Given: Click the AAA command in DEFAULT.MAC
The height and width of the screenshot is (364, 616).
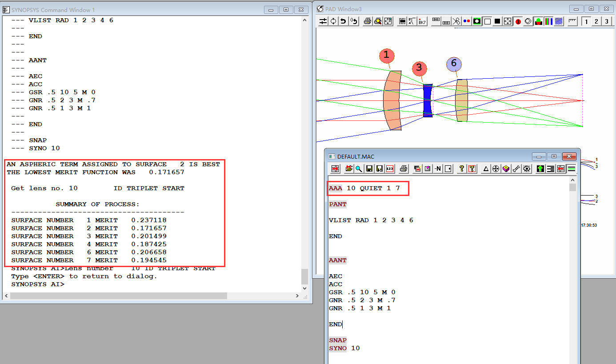Looking at the screenshot, I should click(x=336, y=188).
